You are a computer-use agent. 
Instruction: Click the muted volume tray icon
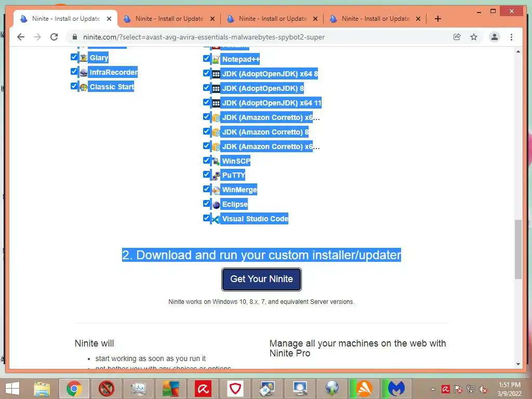(x=483, y=390)
